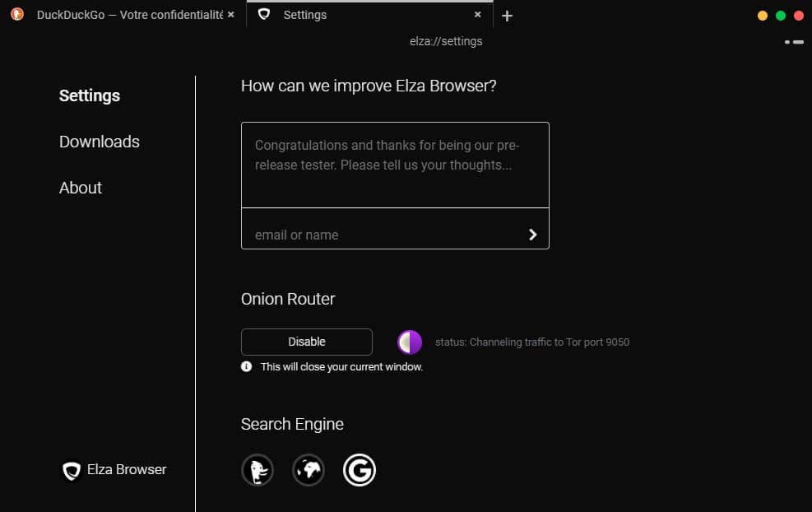Click the Search Engine heading
This screenshot has height=512, width=812.
click(292, 425)
